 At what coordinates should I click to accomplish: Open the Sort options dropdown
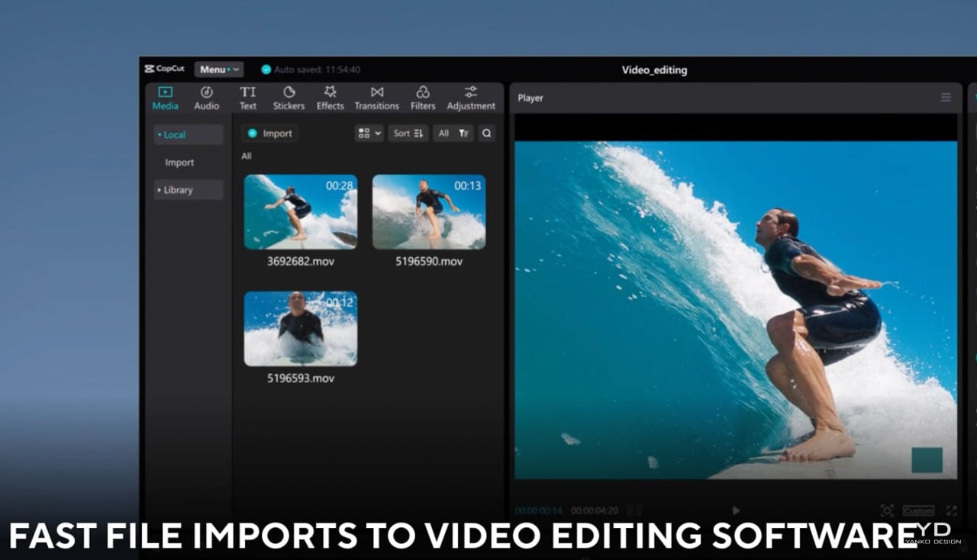point(408,134)
